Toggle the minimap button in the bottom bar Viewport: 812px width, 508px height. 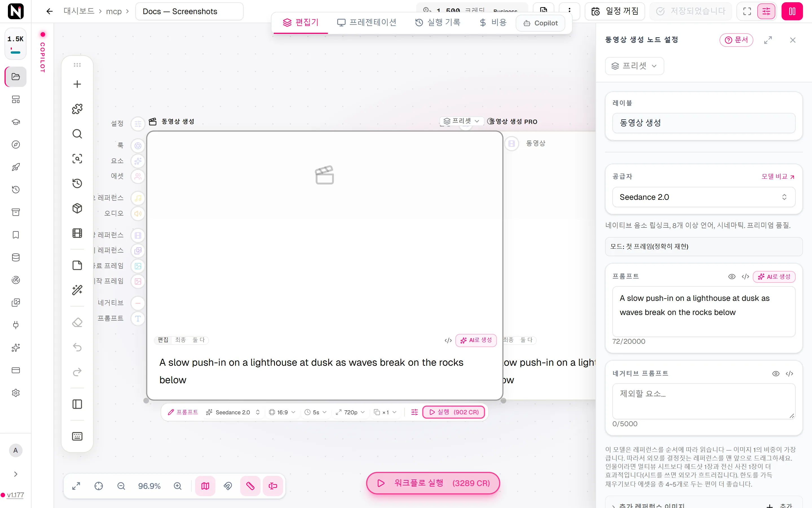[x=205, y=486]
